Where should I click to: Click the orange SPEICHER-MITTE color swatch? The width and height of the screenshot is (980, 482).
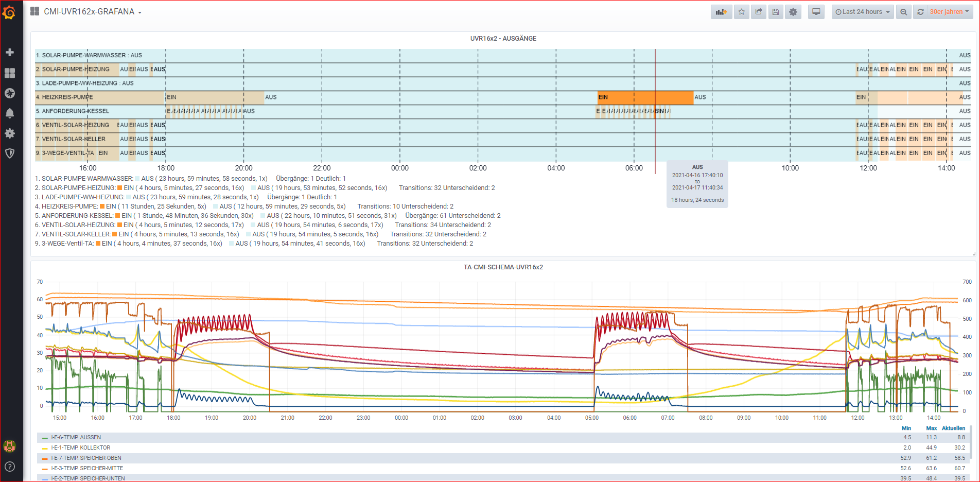(45, 469)
